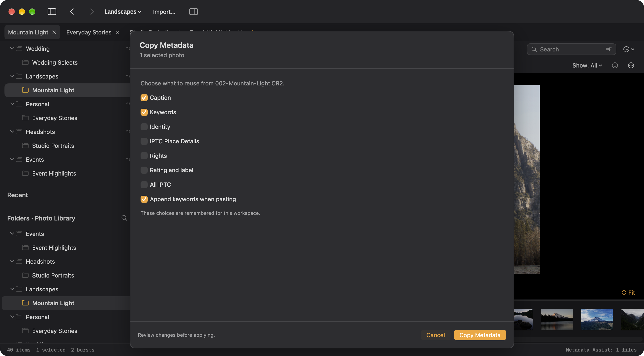Click the Everyday Stories folder icon in shortcuts
This screenshot has width=644, height=356.
[x=25, y=118]
